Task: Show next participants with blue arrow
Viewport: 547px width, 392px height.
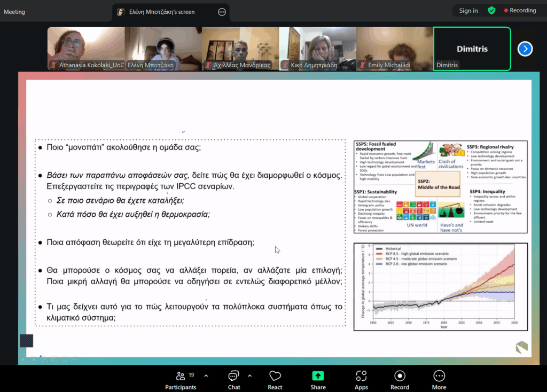Action: (525, 49)
